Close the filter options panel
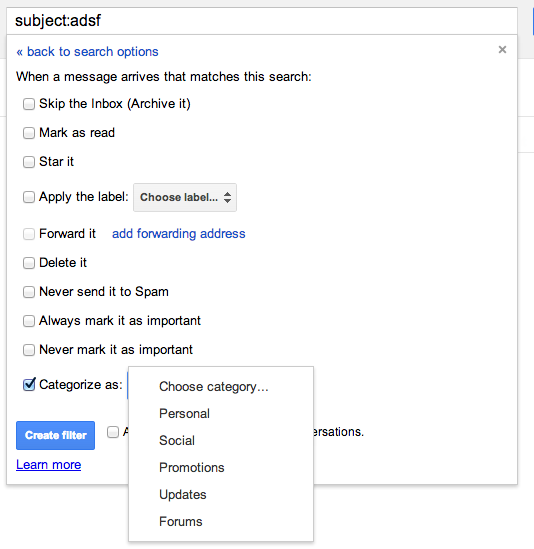Image resolution: width=534 pixels, height=549 pixels. tap(502, 50)
